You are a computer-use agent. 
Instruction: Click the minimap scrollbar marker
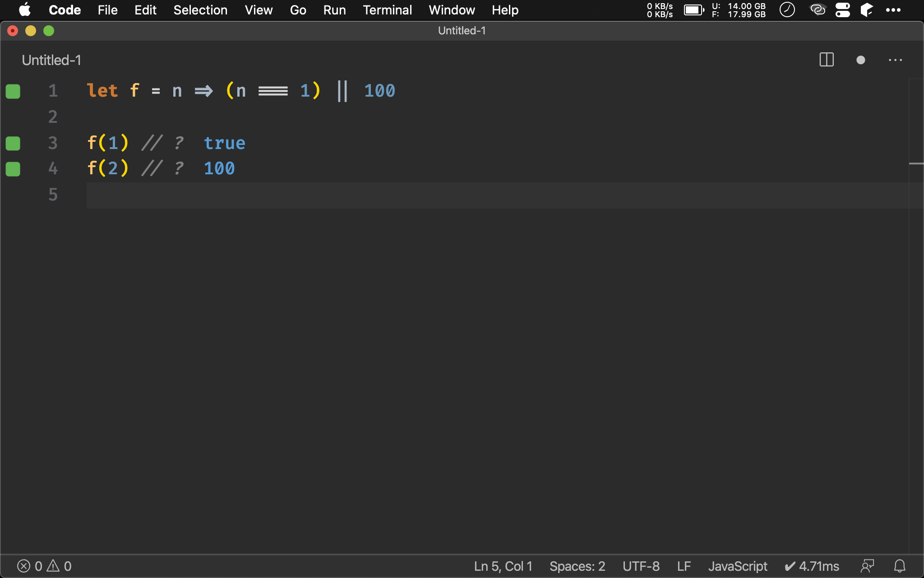pyautogui.click(x=916, y=163)
